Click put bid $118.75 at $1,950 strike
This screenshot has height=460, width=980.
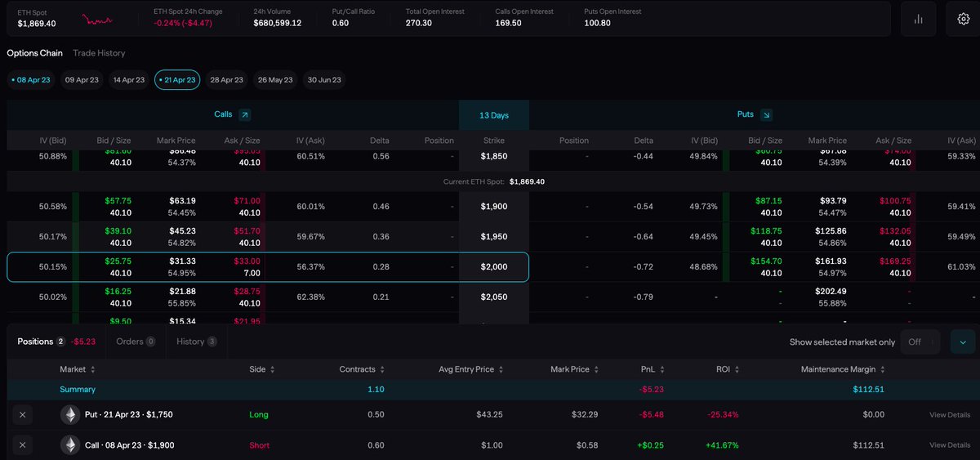[x=766, y=230]
